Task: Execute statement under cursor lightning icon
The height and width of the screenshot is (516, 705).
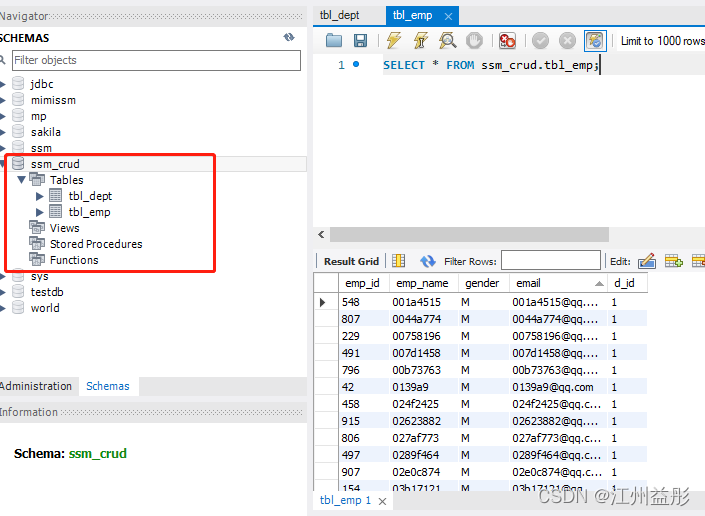Action: point(421,40)
